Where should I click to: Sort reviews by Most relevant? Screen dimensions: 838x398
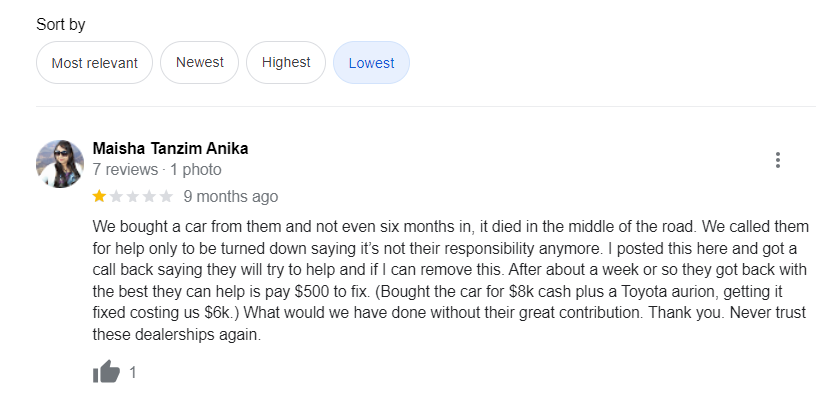(x=95, y=63)
